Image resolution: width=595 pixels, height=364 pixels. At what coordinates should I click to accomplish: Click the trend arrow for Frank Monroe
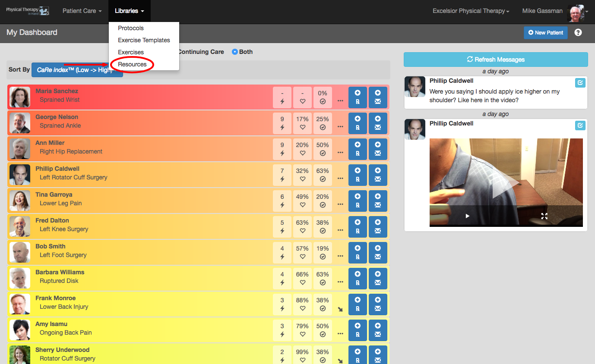pyautogui.click(x=340, y=309)
